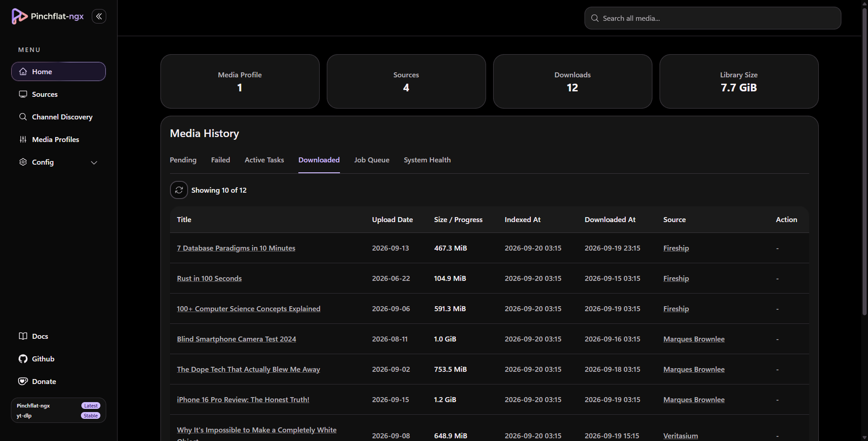The height and width of the screenshot is (441, 868).
Task: Open Fireship source in the Rust row
Action: 676,279
